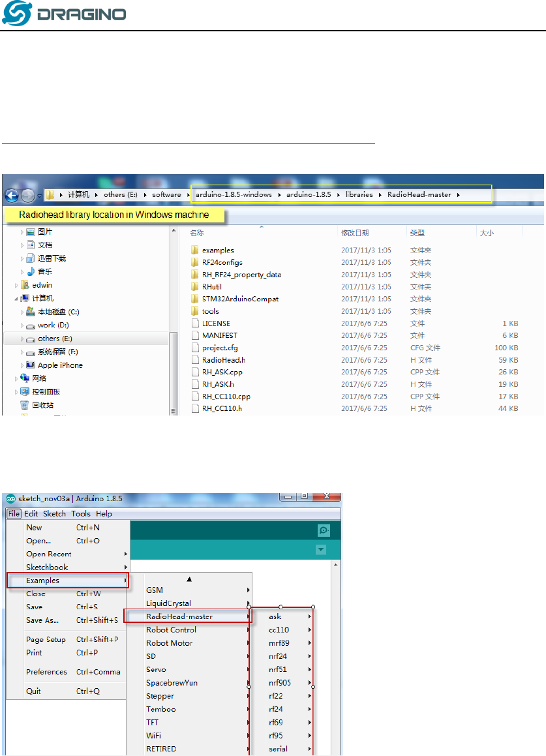Select the project.cfg file icon

pyautogui.click(x=195, y=348)
